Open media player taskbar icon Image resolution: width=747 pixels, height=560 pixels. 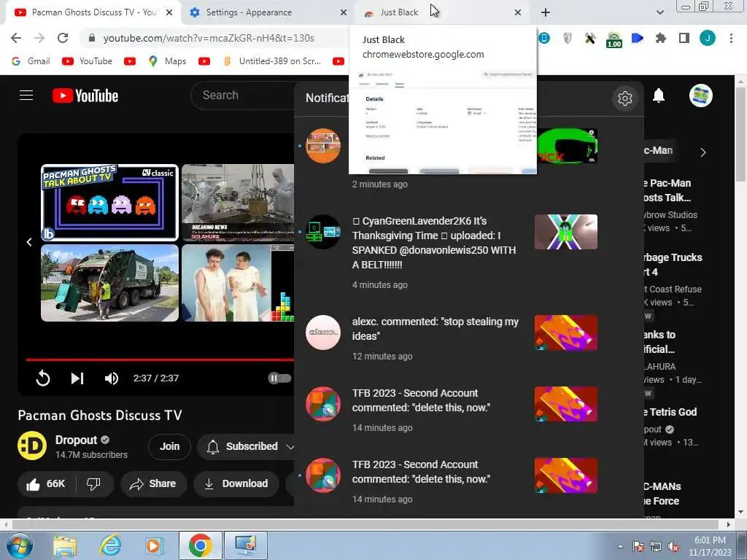click(153, 545)
